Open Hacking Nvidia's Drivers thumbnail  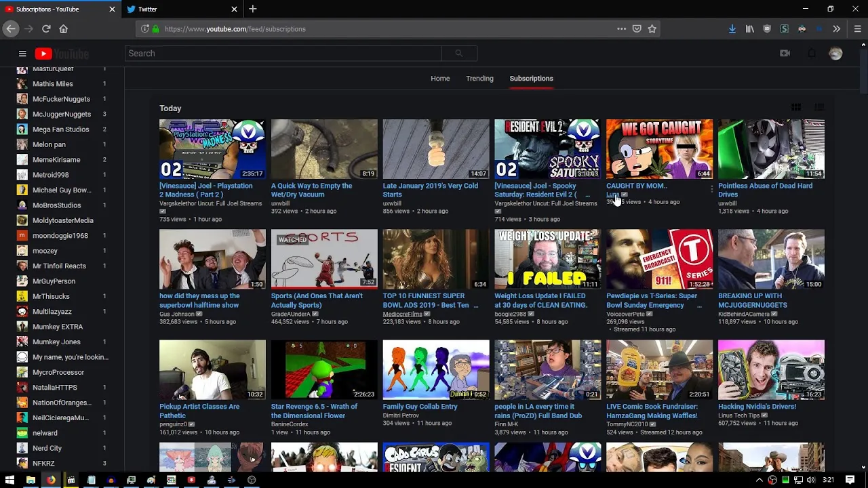click(771, 369)
